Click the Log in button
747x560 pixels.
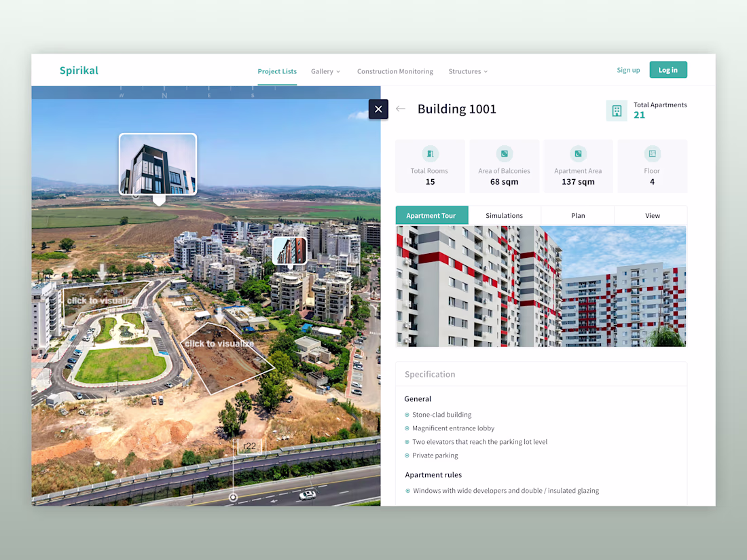[668, 70]
